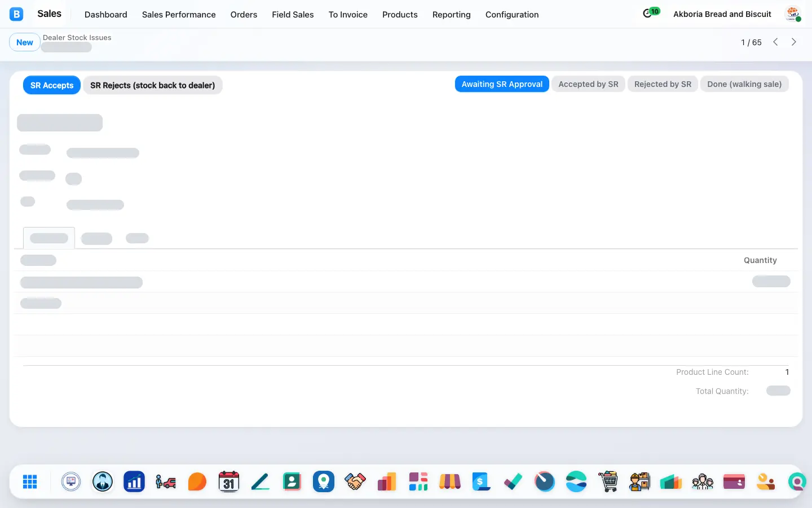Image resolution: width=812 pixels, height=508 pixels.
Task: Open the shopping cart app in the dock
Action: [x=608, y=481]
